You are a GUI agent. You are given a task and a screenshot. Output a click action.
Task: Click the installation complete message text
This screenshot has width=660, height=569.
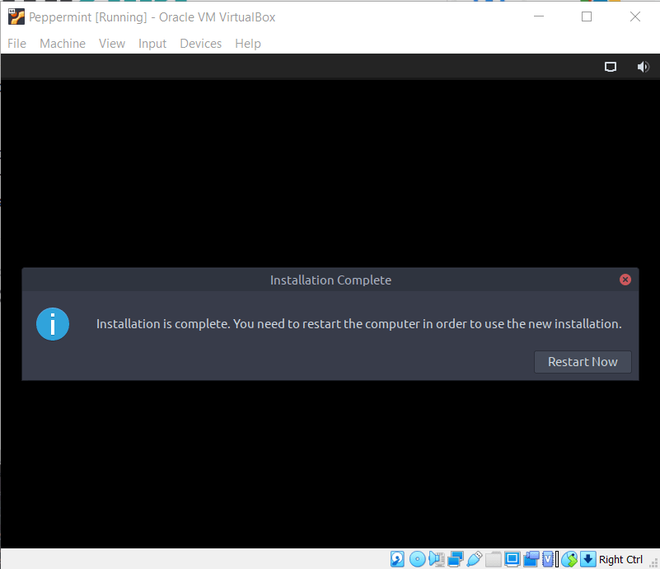click(359, 324)
